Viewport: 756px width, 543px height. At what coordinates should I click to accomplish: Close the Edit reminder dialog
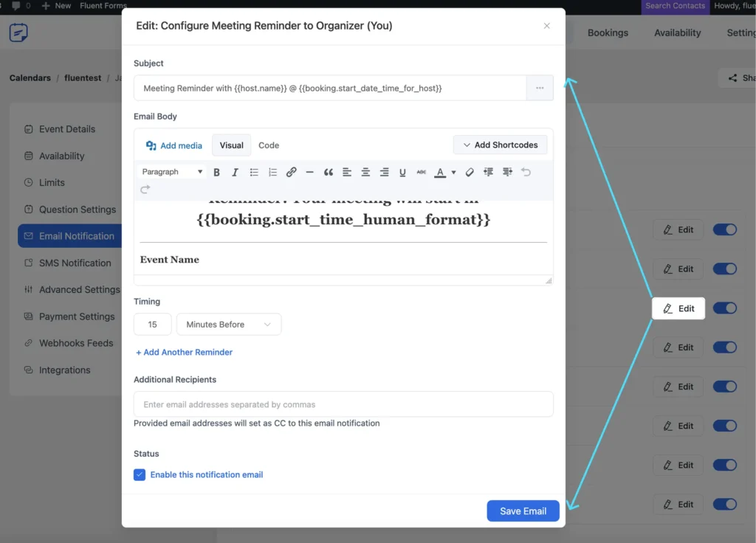point(547,26)
